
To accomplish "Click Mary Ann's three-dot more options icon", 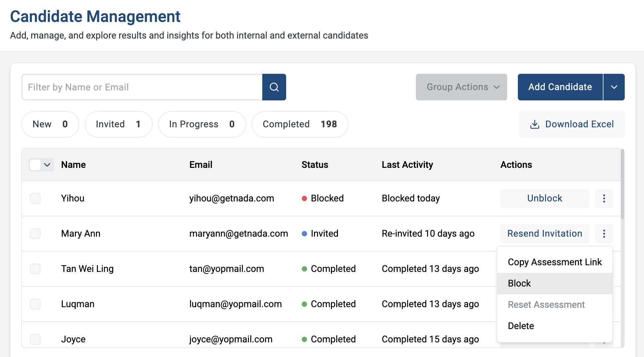I will (604, 234).
